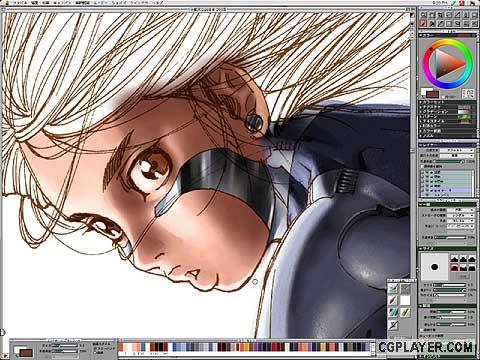This screenshot has height=360, width=480.
Task: Click the tool icon right of the Brush tool
Action: click(432, 23)
